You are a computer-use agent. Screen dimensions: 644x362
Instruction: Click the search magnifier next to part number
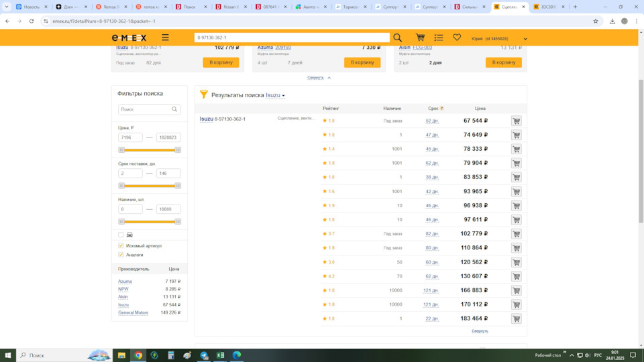(x=398, y=38)
